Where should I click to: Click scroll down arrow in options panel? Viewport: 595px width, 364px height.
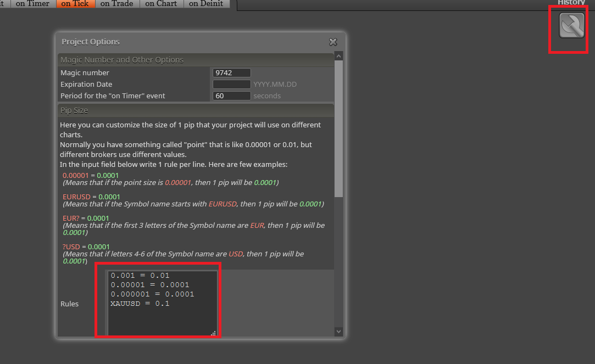coord(339,332)
